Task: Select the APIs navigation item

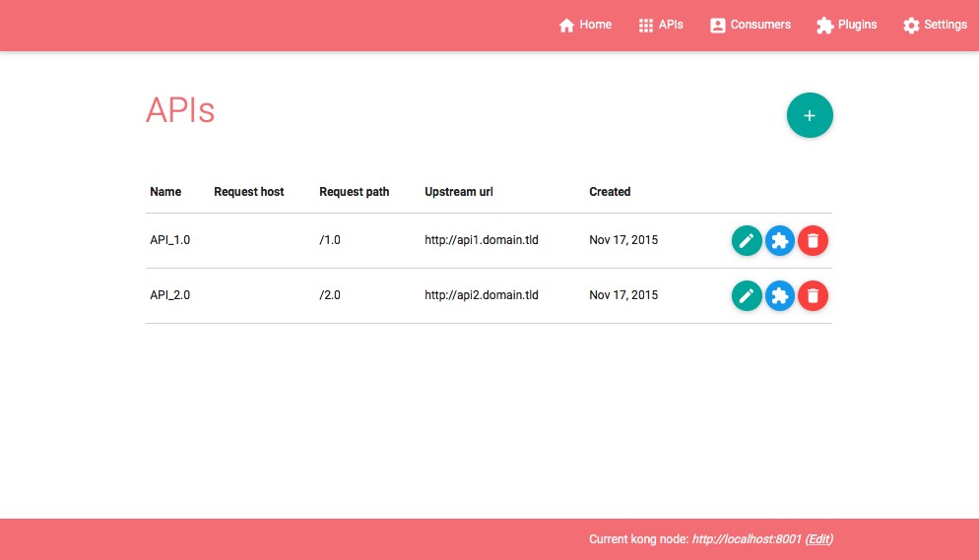Action: 660,25
